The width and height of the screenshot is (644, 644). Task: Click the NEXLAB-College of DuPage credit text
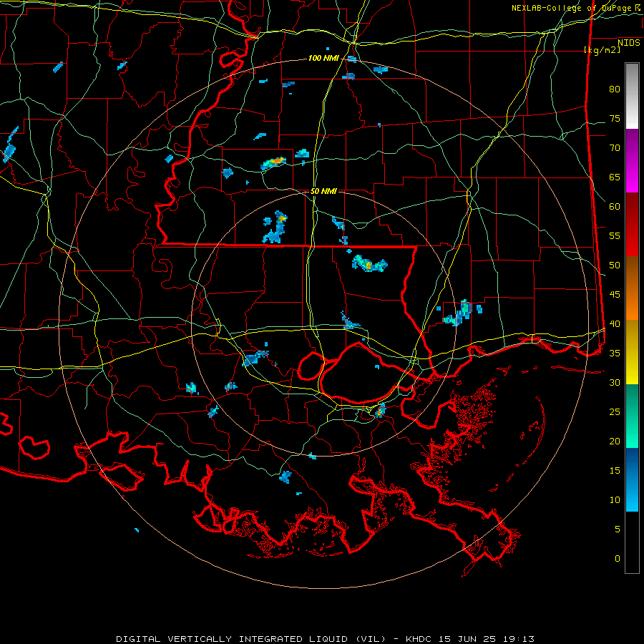pyautogui.click(x=575, y=8)
